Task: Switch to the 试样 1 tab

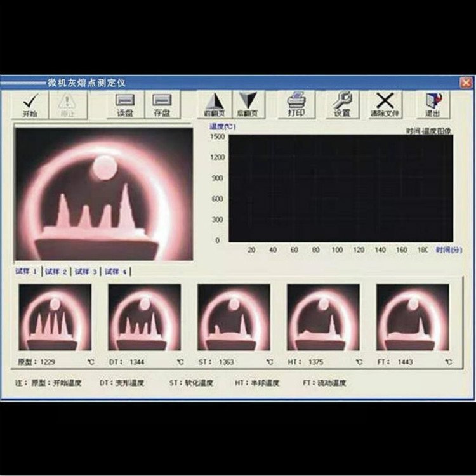Action: point(27,272)
